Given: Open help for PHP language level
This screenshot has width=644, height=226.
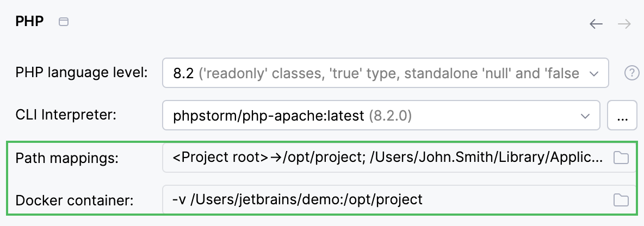Looking at the screenshot, I should coord(631,73).
